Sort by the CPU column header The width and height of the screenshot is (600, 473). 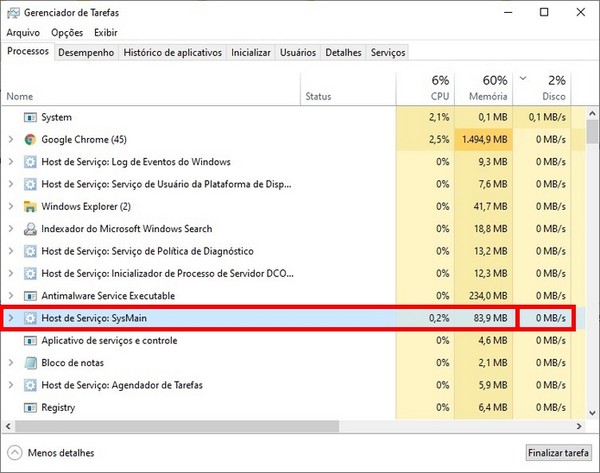(x=426, y=89)
